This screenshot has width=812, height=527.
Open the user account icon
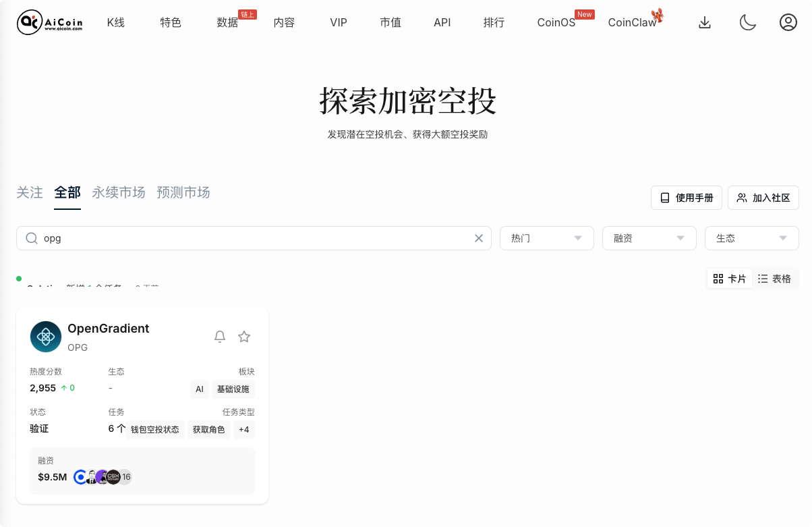tap(788, 22)
